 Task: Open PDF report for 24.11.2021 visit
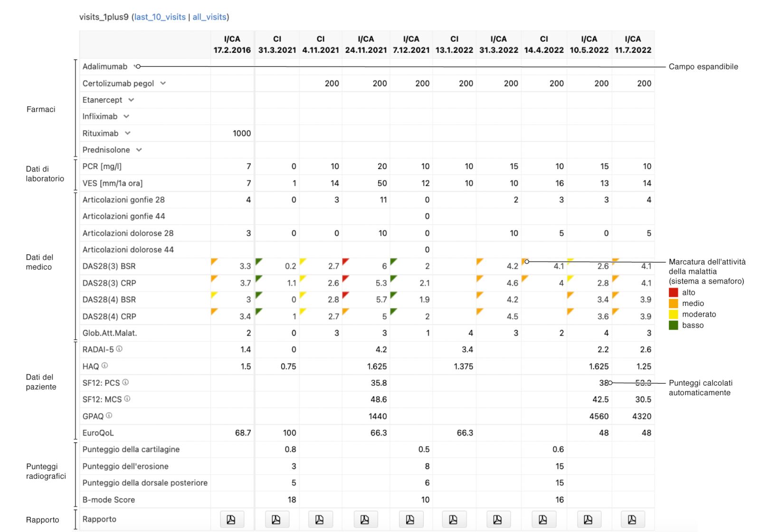pyautogui.click(x=365, y=519)
